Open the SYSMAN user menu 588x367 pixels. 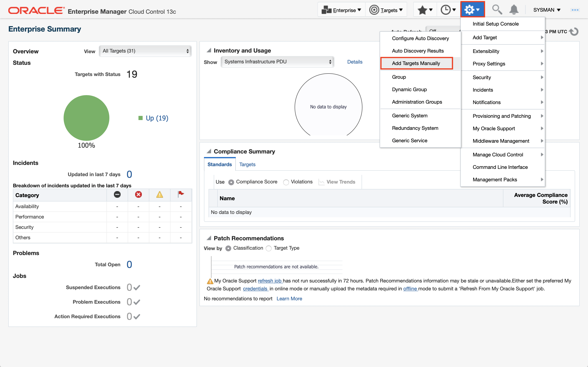point(547,10)
